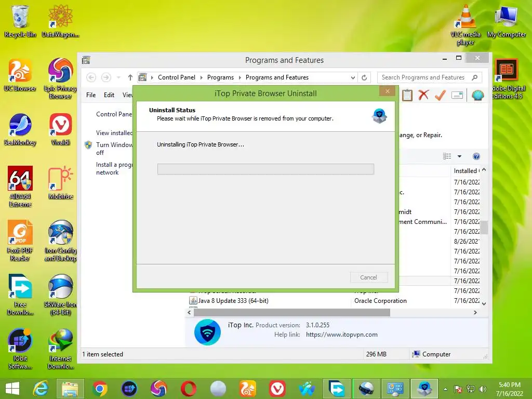Click the AIDA64 Extreme desktop icon
The height and width of the screenshot is (399, 532).
(20, 187)
